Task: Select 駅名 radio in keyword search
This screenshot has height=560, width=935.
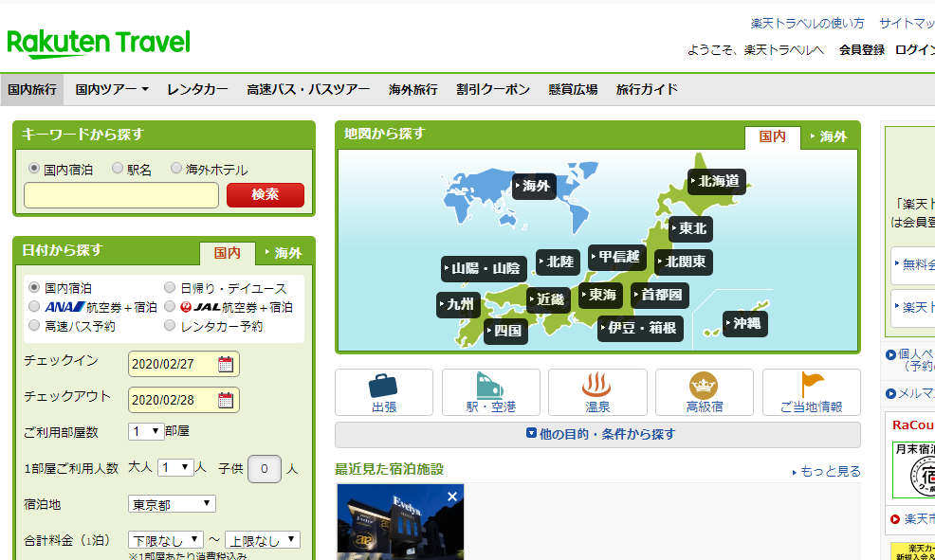Action: (x=118, y=169)
